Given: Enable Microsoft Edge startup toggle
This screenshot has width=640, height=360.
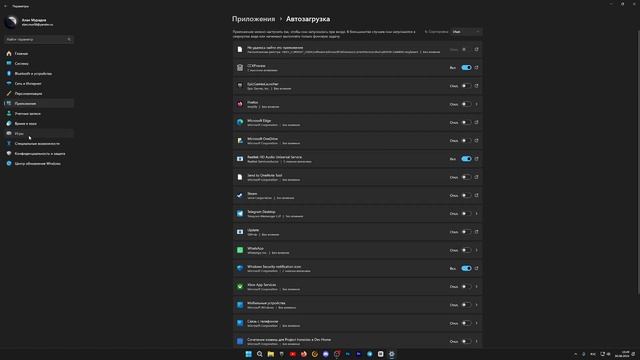Looking at the screenshot, I should pos(467,122).
